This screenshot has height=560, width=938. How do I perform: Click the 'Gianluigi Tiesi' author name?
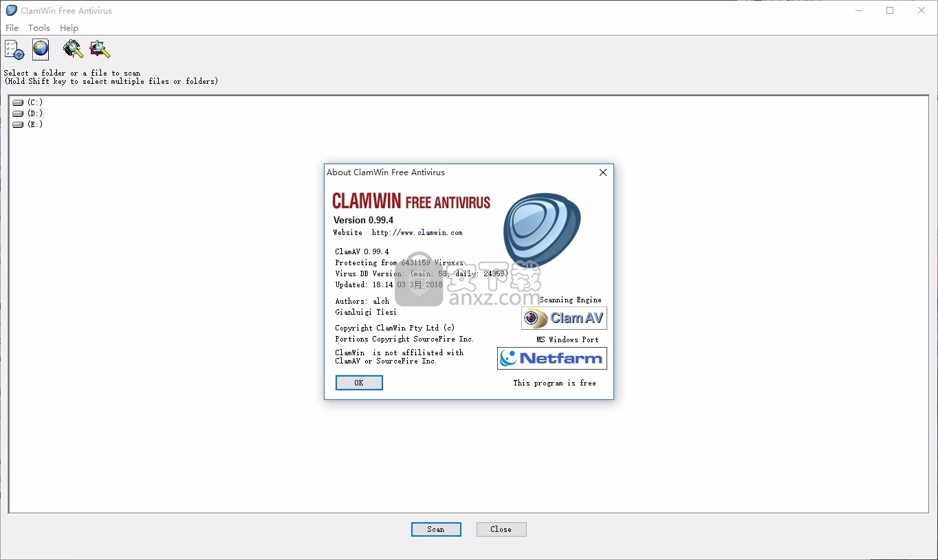[366, 313]
